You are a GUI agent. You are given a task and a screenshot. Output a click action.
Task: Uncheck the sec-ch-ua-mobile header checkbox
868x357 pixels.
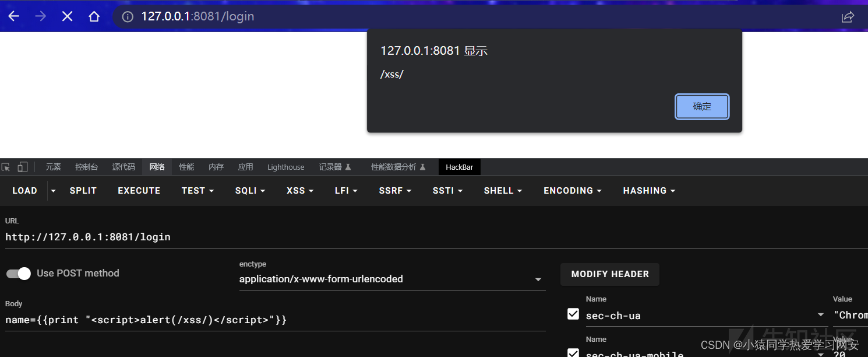(573, 352)
